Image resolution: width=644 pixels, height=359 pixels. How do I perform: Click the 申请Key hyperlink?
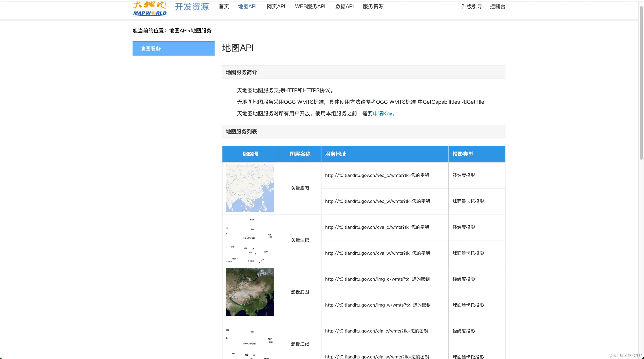pos(382,114)
